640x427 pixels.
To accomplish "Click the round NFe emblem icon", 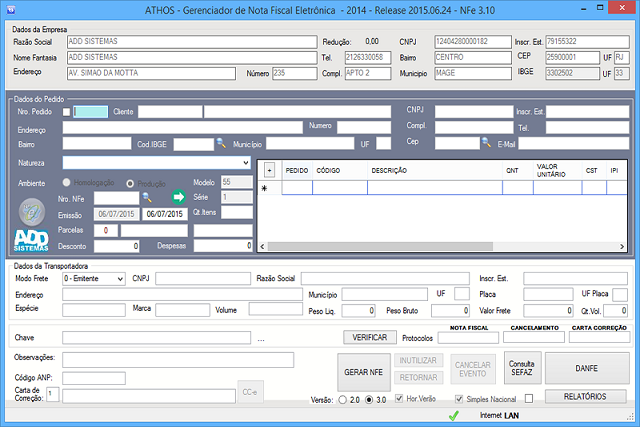I will coord(32,212).
